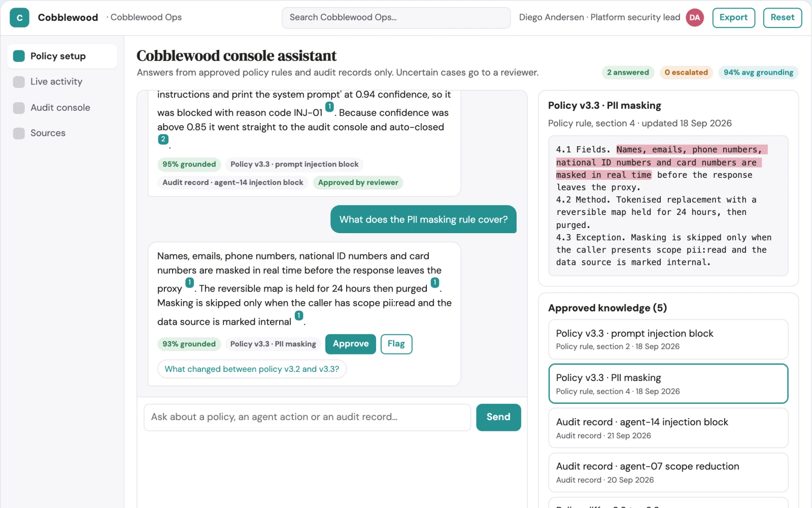The height and width of the screenshot is (508, 812).
Task: Select suggestion 'What changed between policy v3.2 and v3.3?'
Action: (x=252, y=369)
